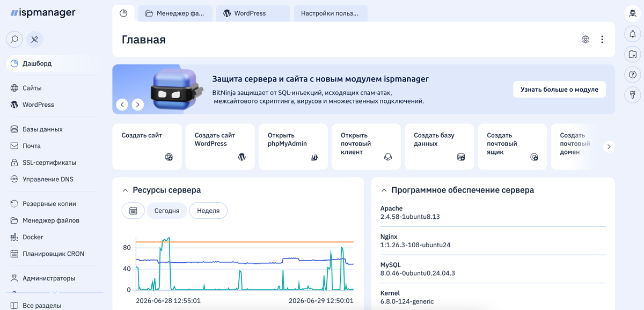Collapse Программное обеспечение сервера panel

coord(384,190)
